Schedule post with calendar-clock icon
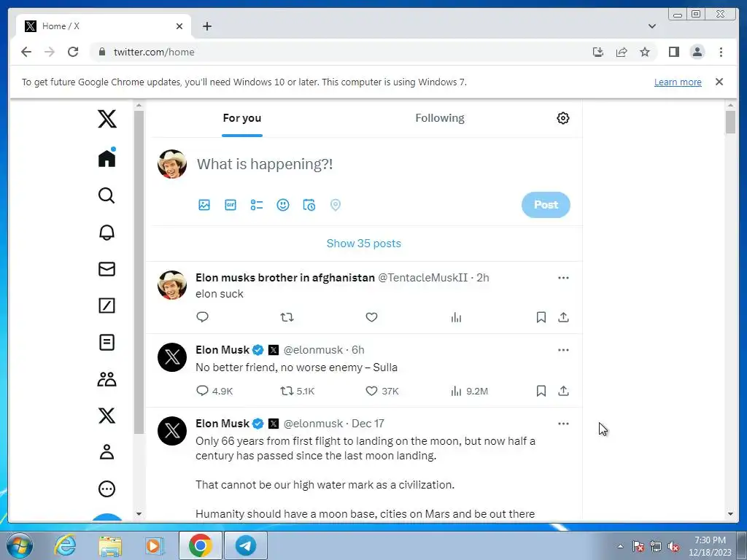The image size is (747, 560). tap(309, 205)
